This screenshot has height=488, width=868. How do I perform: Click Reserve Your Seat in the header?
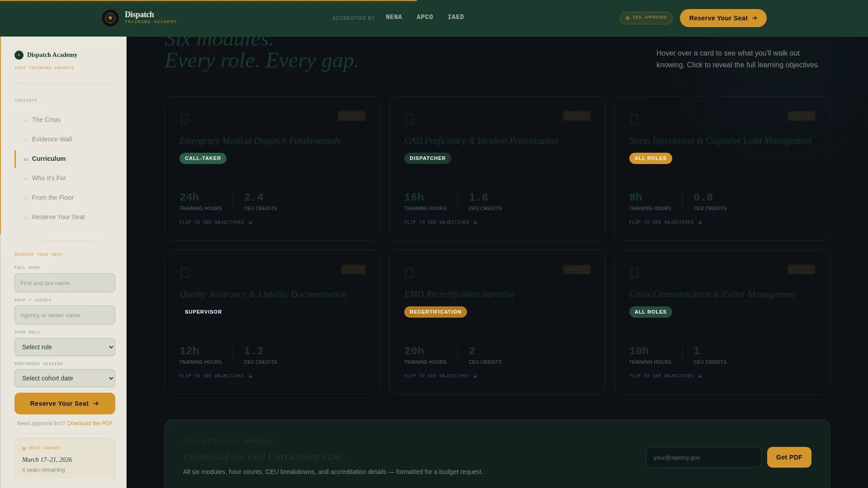722,18
